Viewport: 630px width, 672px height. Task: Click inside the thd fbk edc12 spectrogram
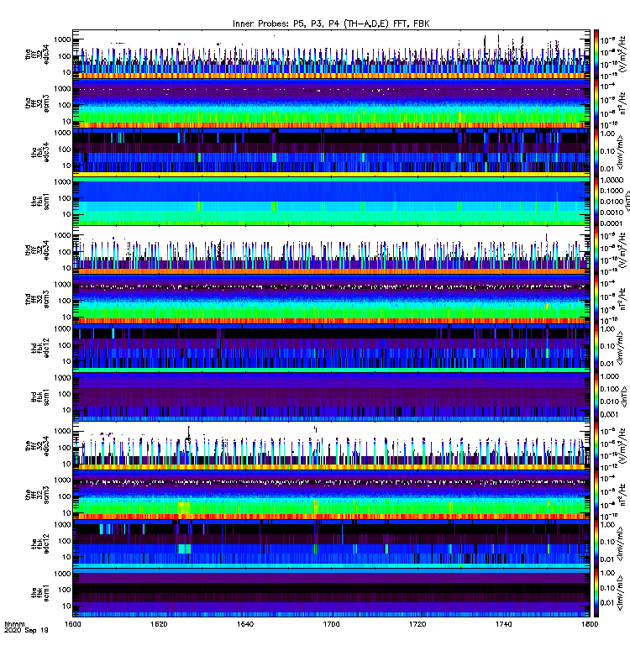[331, 348]
